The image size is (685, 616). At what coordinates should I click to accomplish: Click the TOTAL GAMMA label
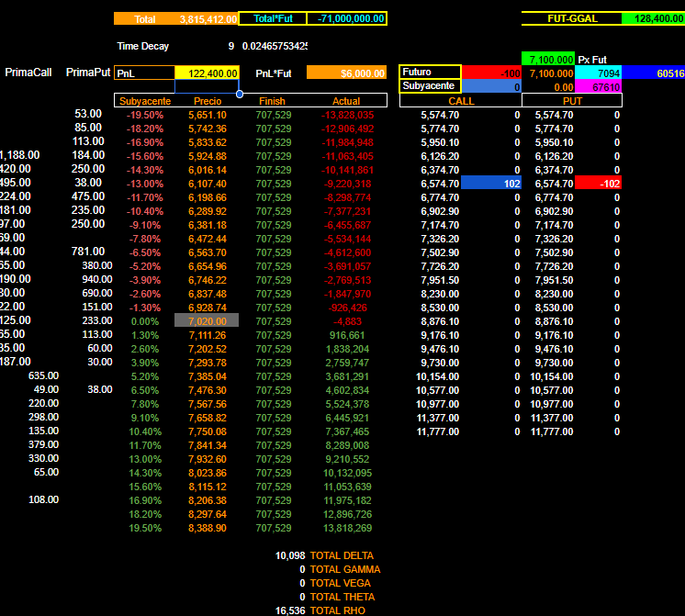pyautogui.click(x=345, y=569)
